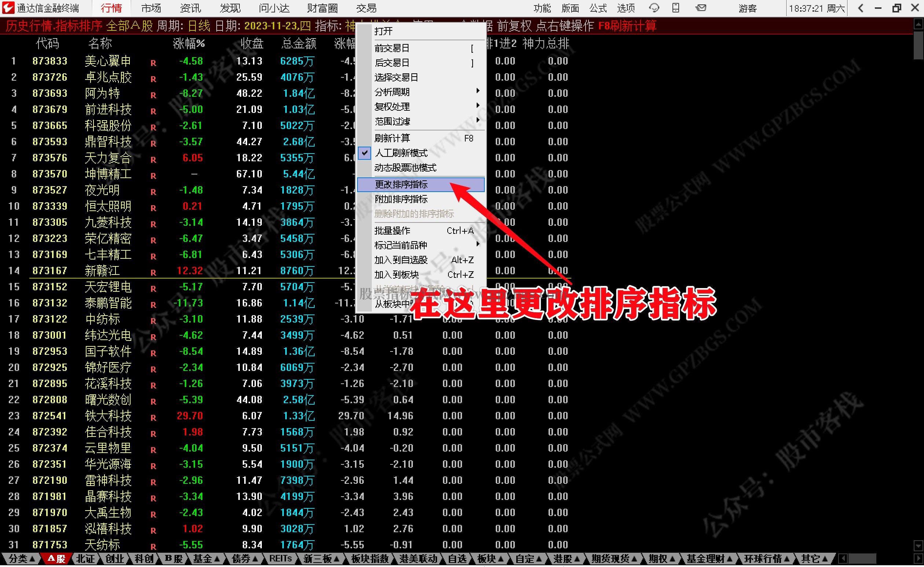Open the 选项 menu
924x567 pixels.
point(626,8)
